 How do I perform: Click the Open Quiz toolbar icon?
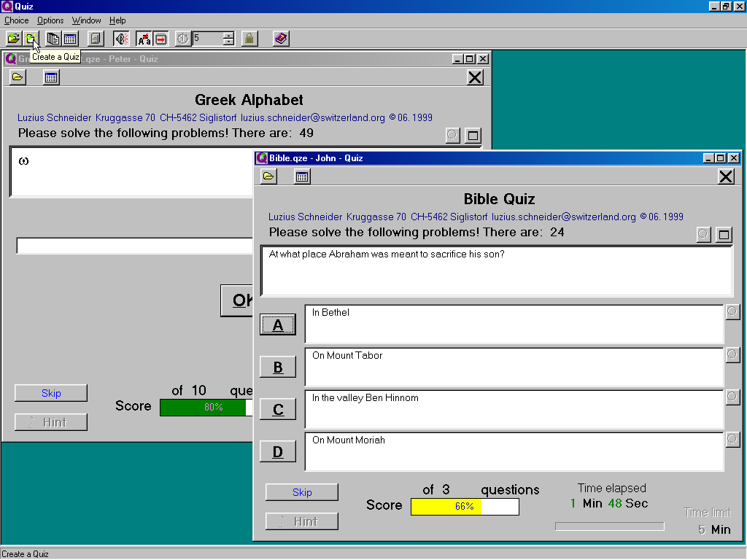(13, 39)
